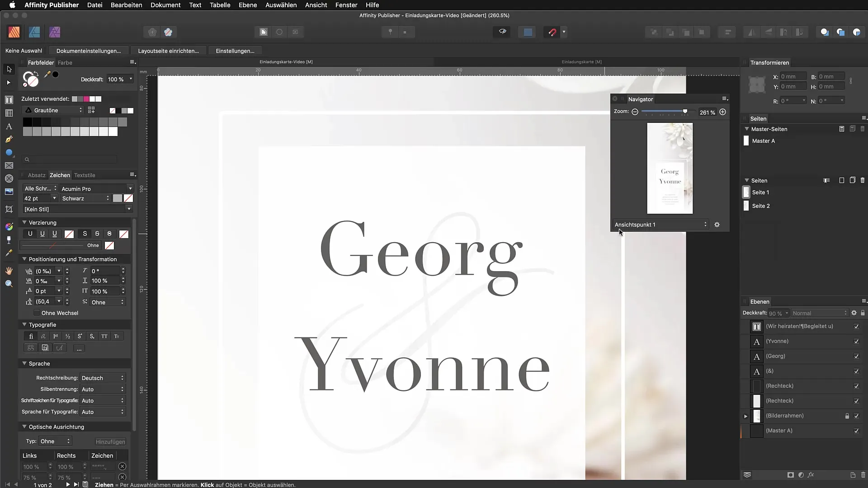This screenshot has width=868, height=488.
Task: Open the Kein Stil style dropdown
Action: [78, 209]
